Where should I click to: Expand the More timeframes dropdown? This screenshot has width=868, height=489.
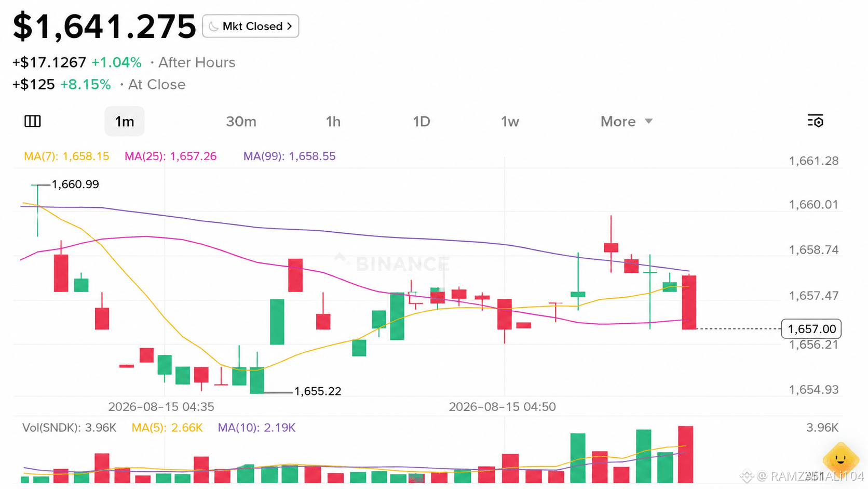coord(626,122)
